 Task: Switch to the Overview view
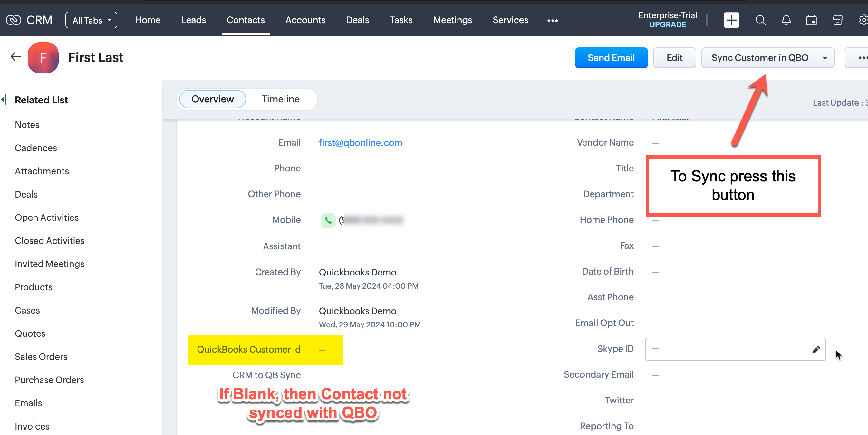click(212, 99)
